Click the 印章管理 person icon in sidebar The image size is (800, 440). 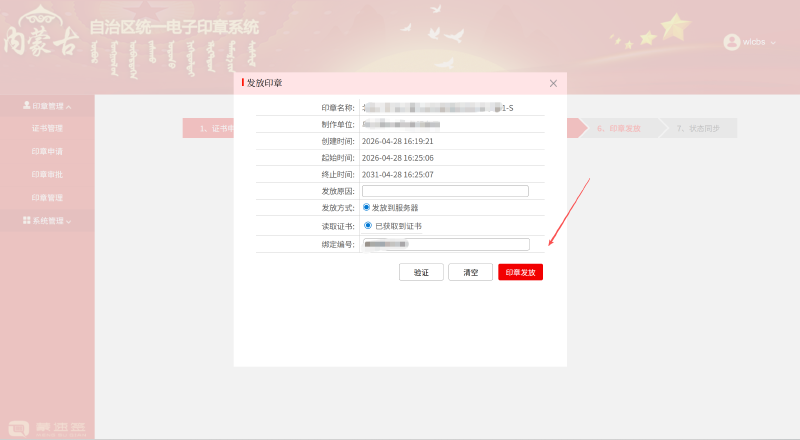(27, 105)
